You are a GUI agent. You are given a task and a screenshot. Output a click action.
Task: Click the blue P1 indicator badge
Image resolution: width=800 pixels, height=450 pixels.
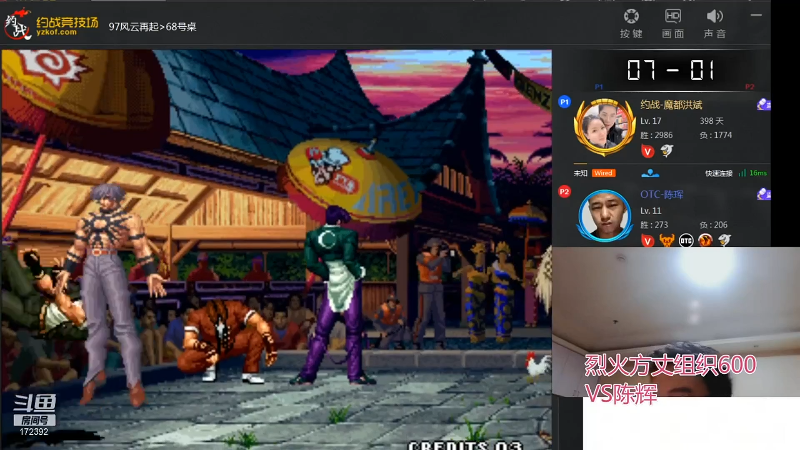(564, 102)
